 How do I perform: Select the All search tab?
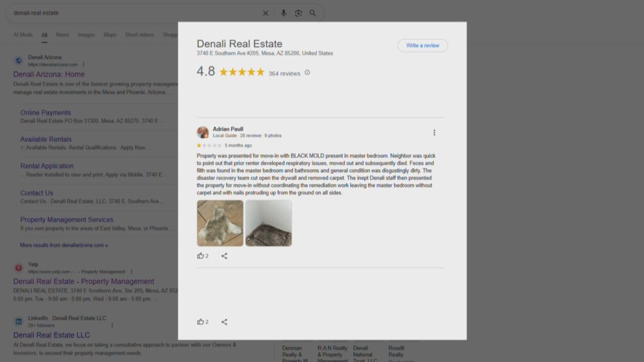tap(44, 35)
